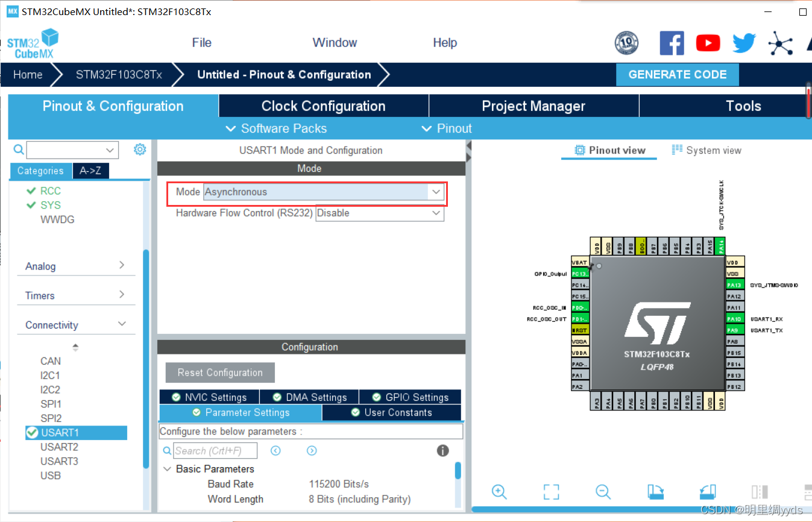Open the GPIO Settings tab
Screen dimensions: 812x522
tap(411, 397)
